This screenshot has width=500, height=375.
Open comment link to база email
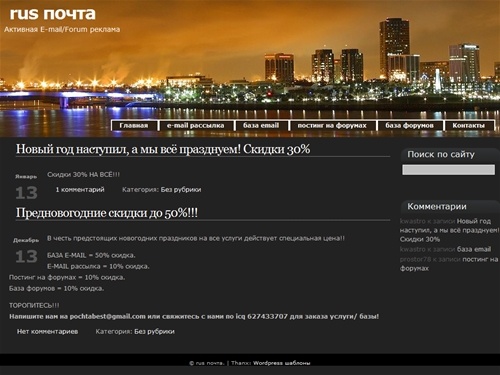(474, 249)
